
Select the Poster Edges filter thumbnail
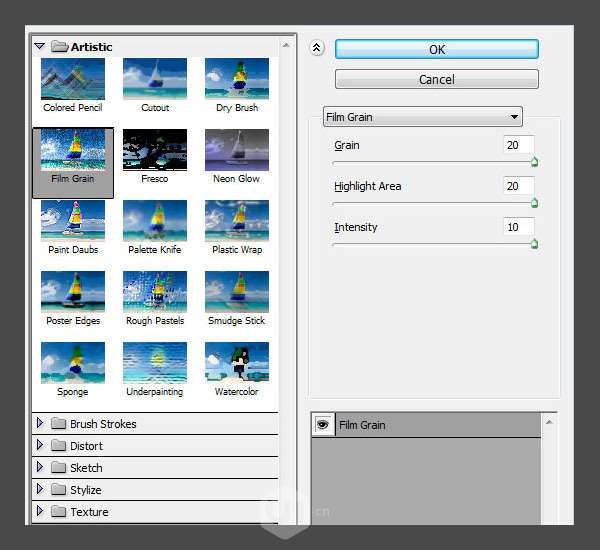pos(73,292)
